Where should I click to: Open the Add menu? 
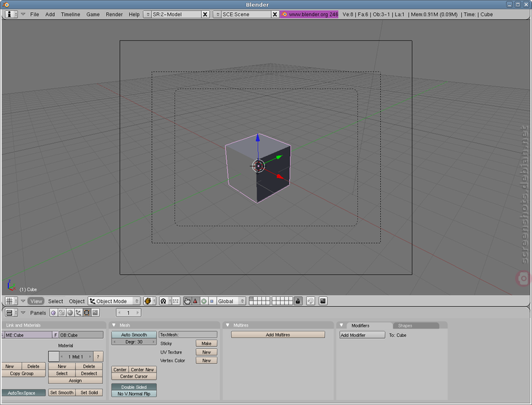point(50,14)
